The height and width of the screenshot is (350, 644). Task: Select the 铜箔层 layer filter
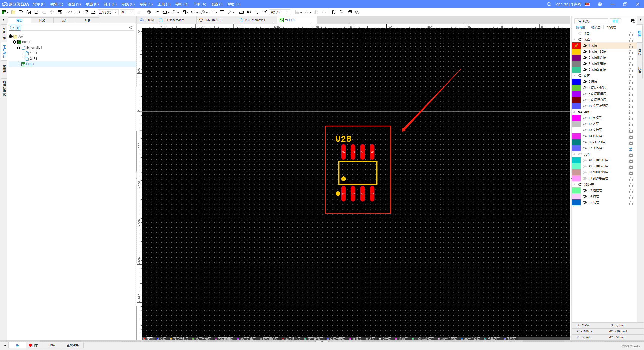pos(596,27)
